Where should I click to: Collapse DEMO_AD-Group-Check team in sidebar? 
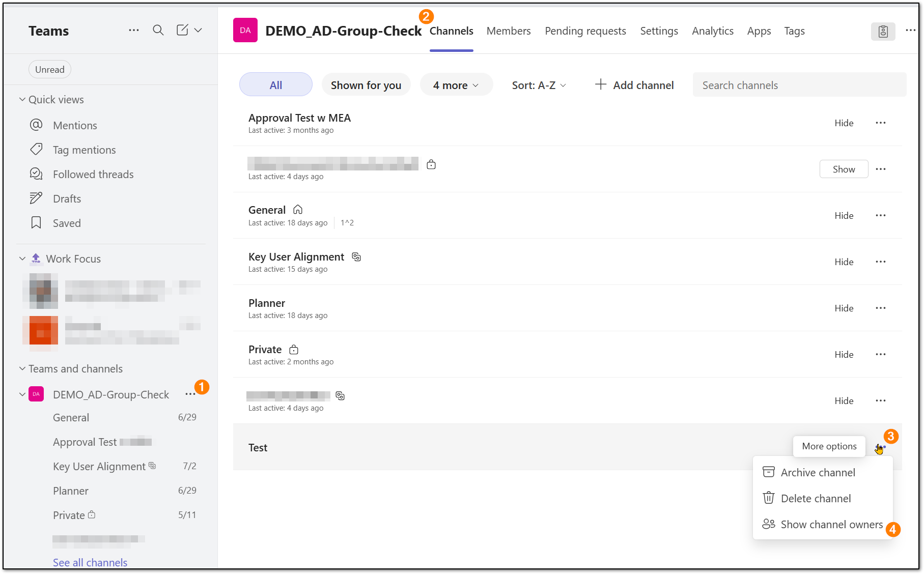(x=22, y=394)
